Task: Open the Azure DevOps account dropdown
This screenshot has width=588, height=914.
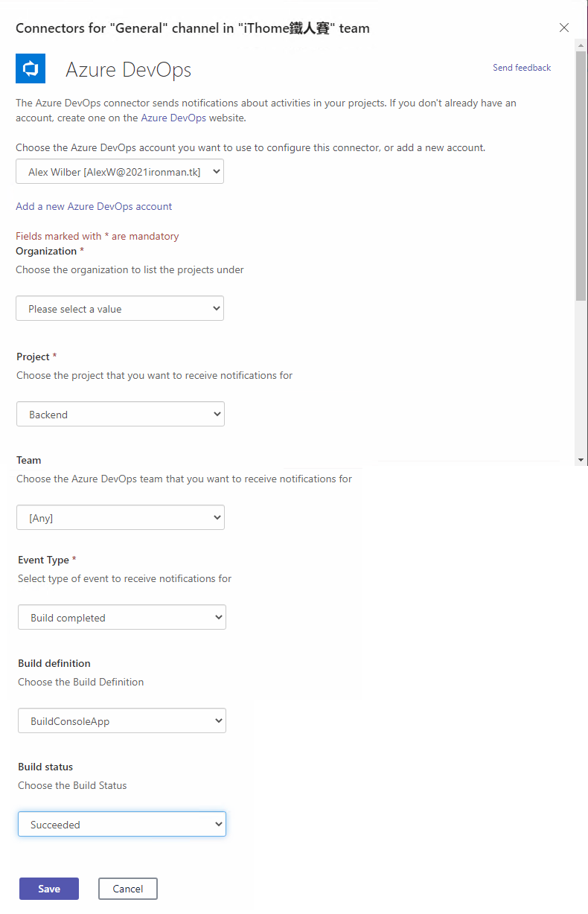Action: click(x=120, y=172)
